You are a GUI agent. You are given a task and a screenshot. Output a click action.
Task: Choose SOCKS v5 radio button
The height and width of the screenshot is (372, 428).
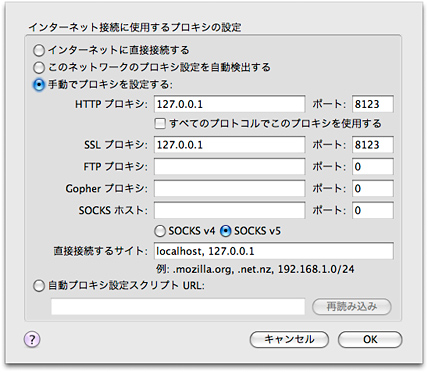[x=226, y=231]
